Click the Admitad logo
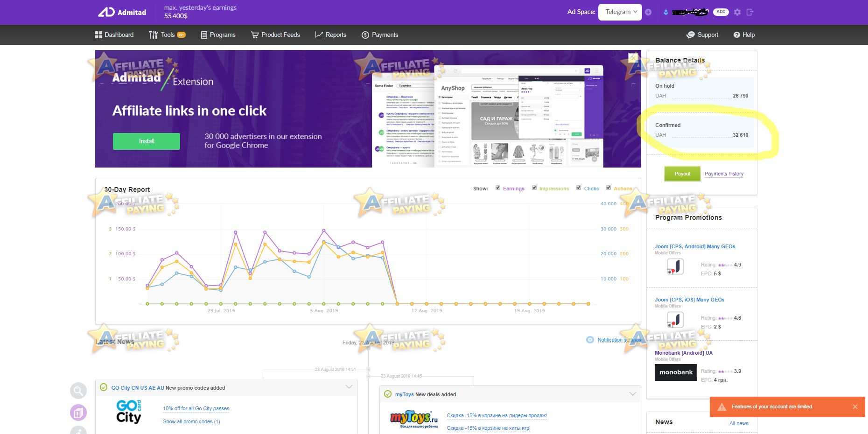Screen dimensions: 868x434 [x=122, y=12]
